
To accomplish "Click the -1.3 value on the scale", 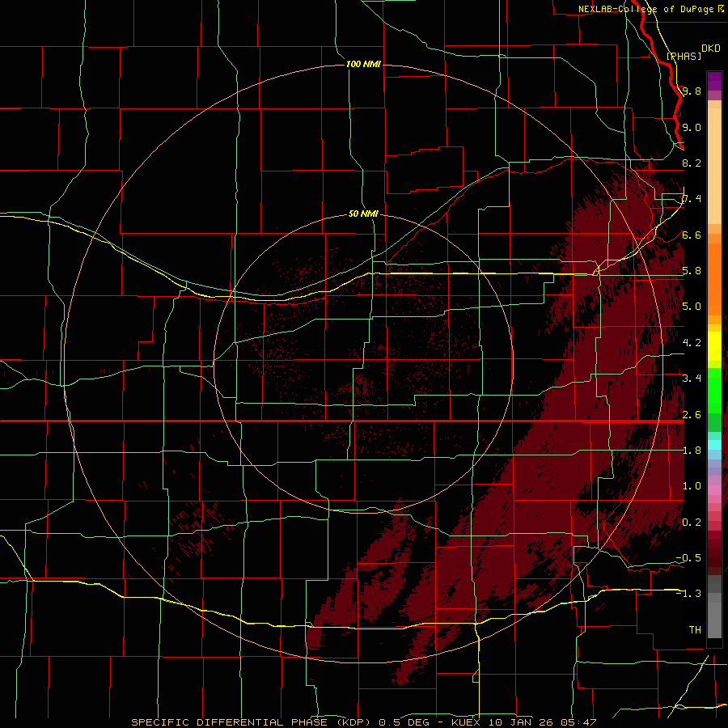I will (688, 594).
